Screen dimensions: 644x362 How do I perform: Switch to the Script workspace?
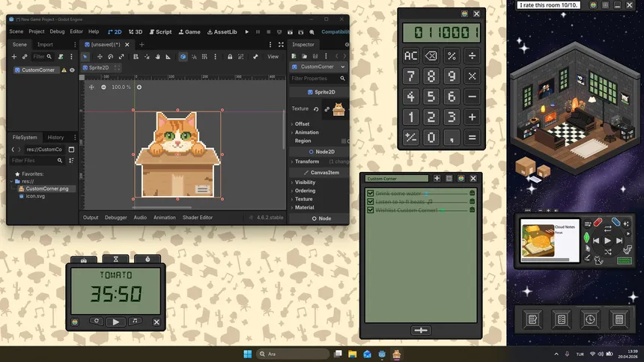tap(160, 32)
